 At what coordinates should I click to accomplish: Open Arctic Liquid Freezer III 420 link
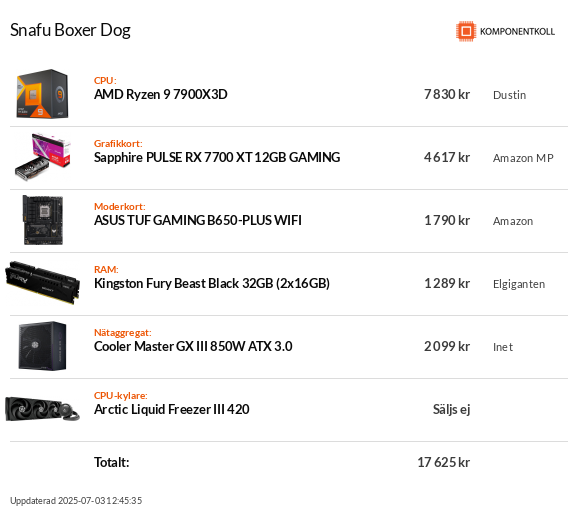(171, 409)
